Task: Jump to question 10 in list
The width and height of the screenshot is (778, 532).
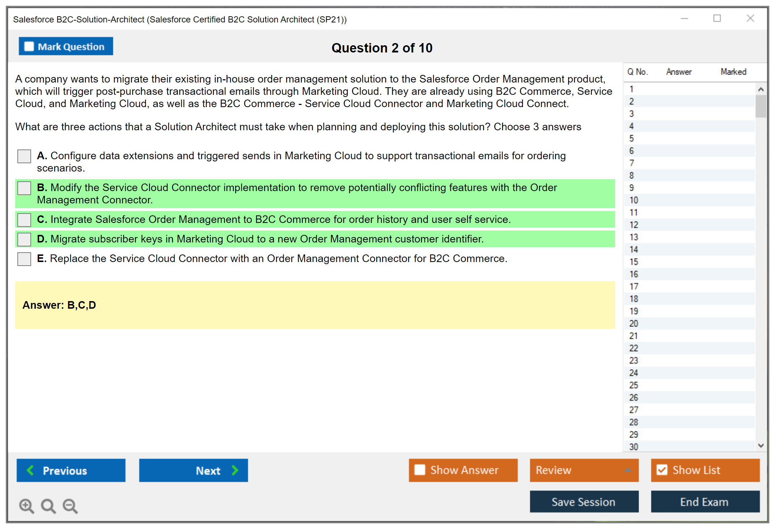Action: click(x=634, y=200)
